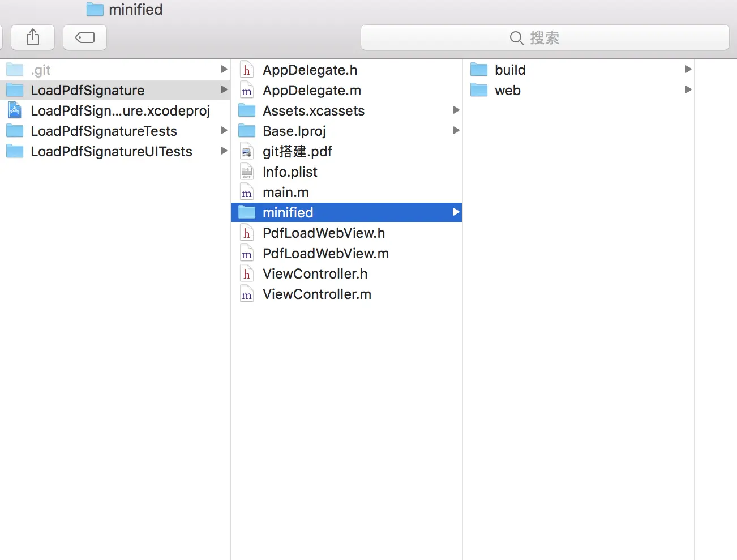Click the LoadPdfSignatureUITests folder icon
This screenshot has width=737, height=560.
coord(15,151)
